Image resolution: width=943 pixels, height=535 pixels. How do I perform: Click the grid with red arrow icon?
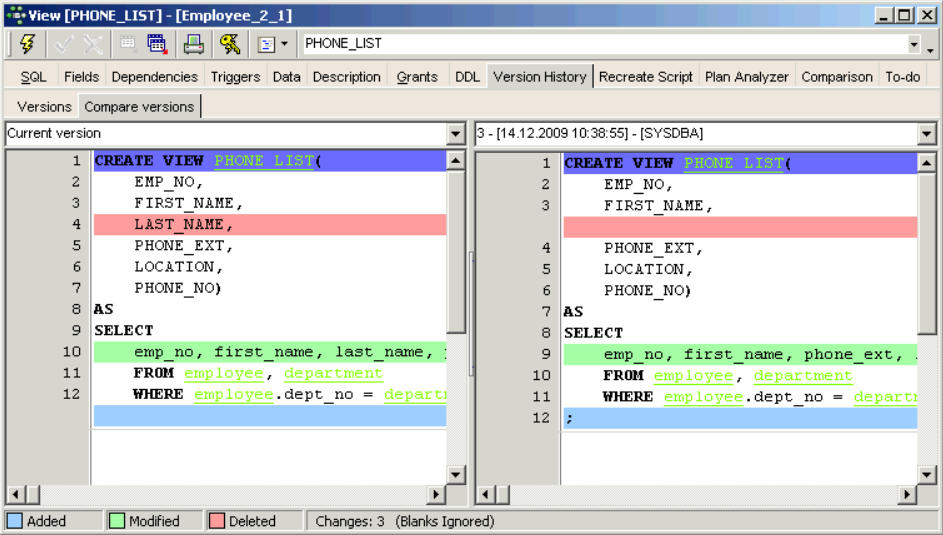click(x=157, y=44)
